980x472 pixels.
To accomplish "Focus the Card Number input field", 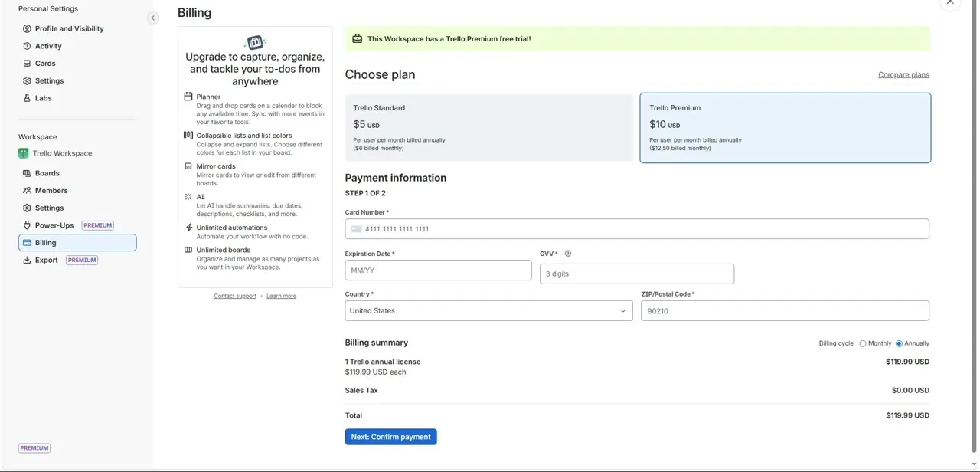I will coord(637,229).
